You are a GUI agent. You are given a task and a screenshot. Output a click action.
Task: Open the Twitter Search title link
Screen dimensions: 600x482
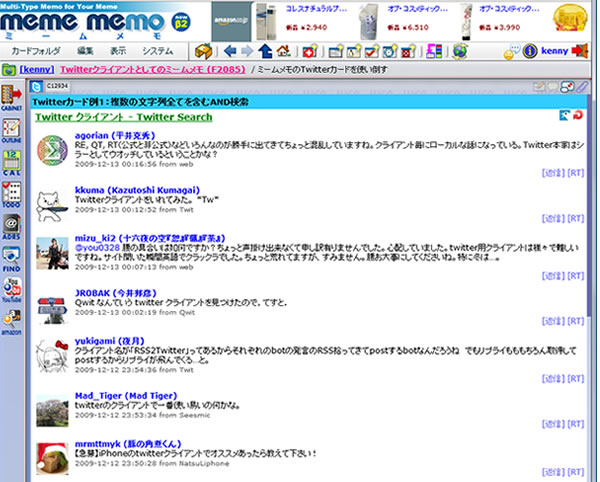click(x=124, y=117)
